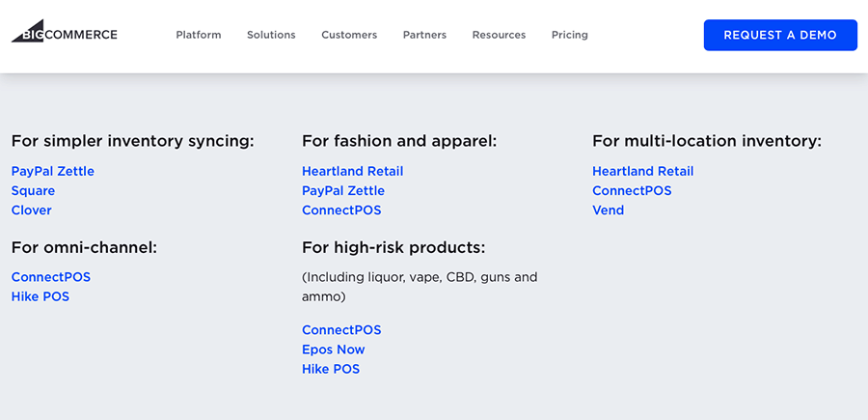Select the 'For omni-channel:' heading
The width and height of the screenshot is (868, 420).
click(84, 247)
